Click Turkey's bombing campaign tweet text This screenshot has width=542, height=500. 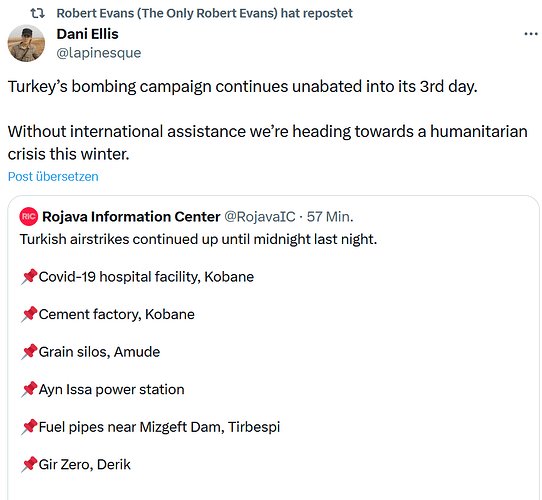[242, 86]
